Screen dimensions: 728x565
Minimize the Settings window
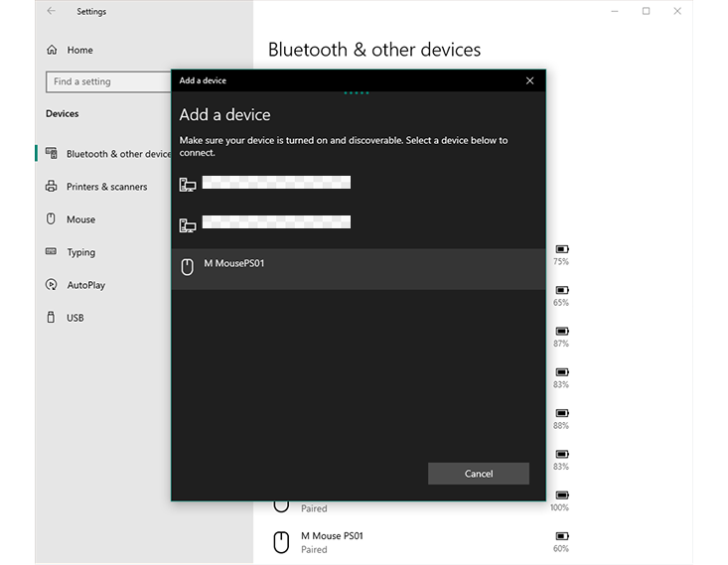[x=614, y=11]
